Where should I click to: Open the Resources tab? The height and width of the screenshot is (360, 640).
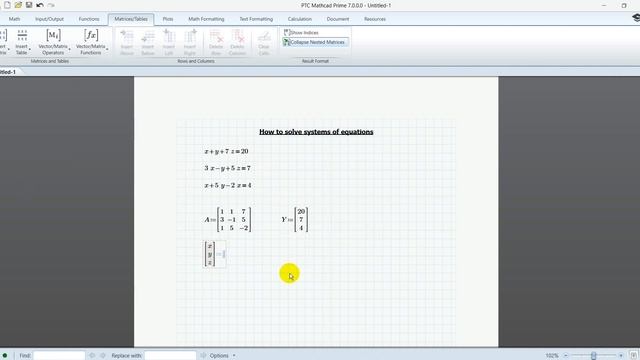coord(375,19)
